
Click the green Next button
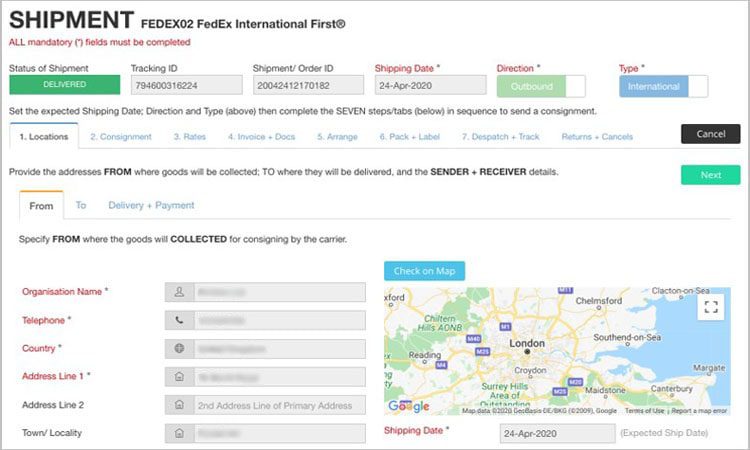711,175
